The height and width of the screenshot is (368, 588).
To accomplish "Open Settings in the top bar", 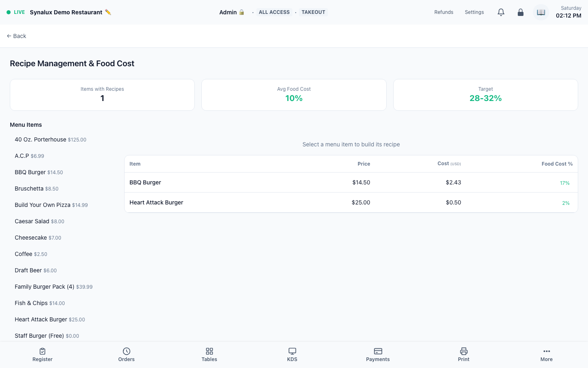I will (x=474, y=12).
